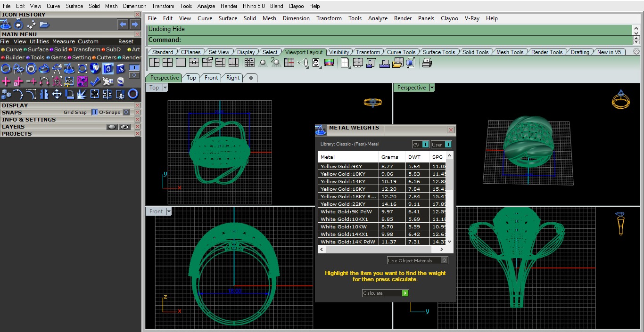Go back with the Icon History left arrow
Viewport: 644px width, 332px height.
click(x=123, y=24)
